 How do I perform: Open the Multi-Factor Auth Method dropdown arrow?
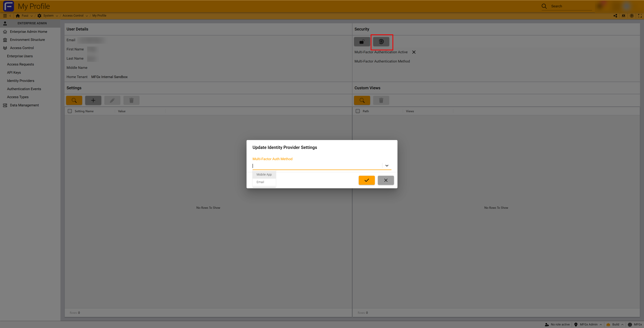[x=387, y=166]
